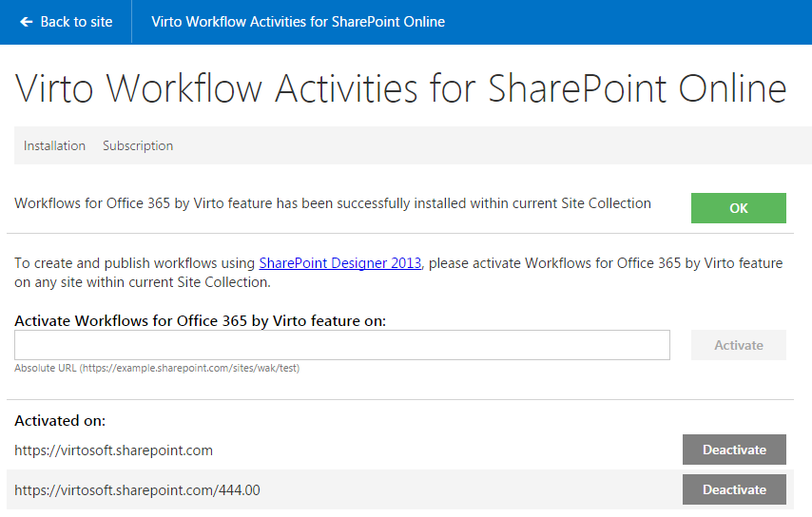Image resolution: width=812 pixels, height=517 pixels.
Task: Click the back arrow icon
Action: tap(26, 22)
